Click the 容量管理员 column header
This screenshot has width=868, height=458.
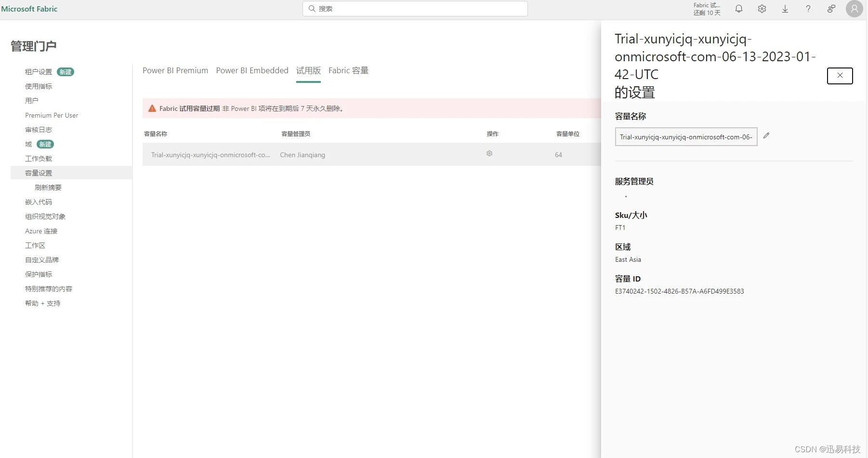pos(296,134)
